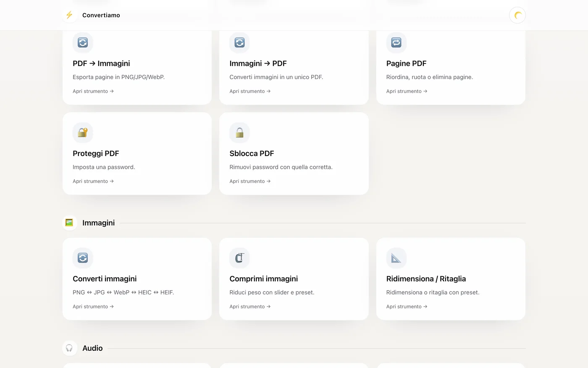Click 'Imposta una password.' description
This screenshot has height=368, width=588.
[104, 167]
